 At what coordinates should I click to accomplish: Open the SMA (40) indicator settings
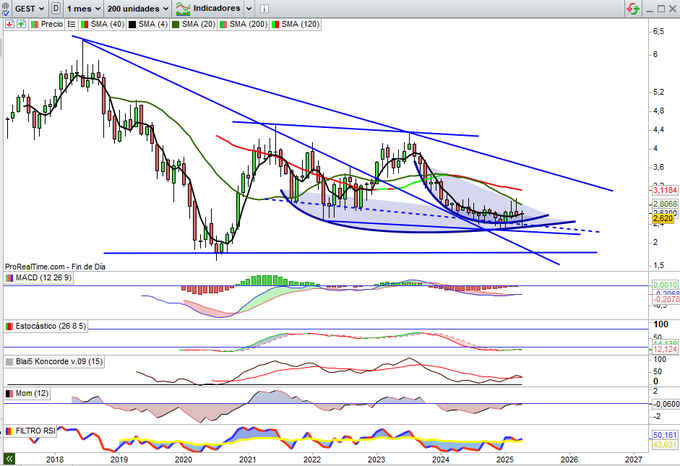[107, 24]
